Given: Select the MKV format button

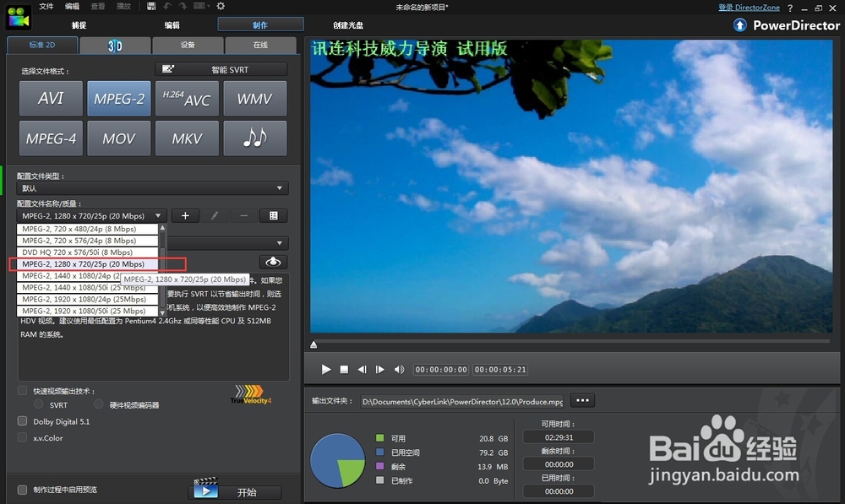Looking at the screenshot, I should tap(187, 138).
